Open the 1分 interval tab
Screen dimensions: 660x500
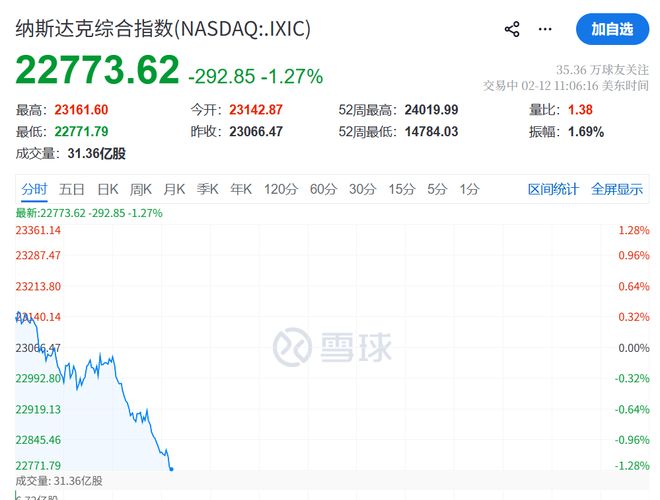pyautogui.click(x=469, y=189)
